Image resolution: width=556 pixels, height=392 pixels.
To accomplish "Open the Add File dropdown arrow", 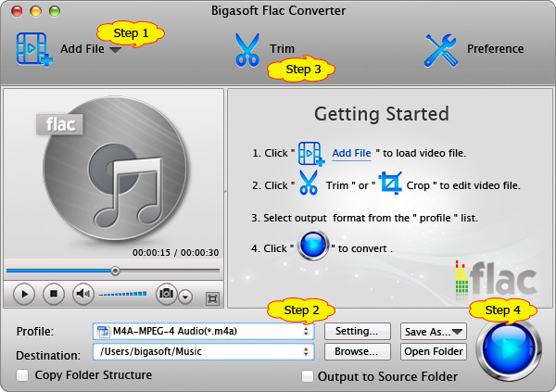I will pos(115,50).
